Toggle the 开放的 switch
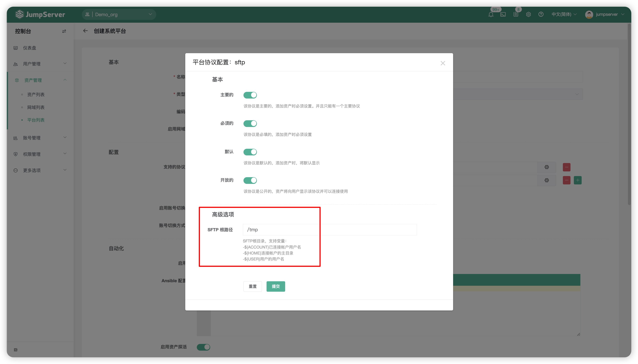 pyautogui.click(x=250, y=180)
